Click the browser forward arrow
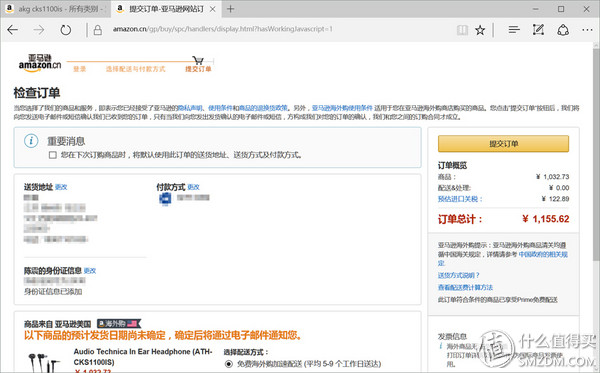Screen dimensions: 600x373 (39, 30)
